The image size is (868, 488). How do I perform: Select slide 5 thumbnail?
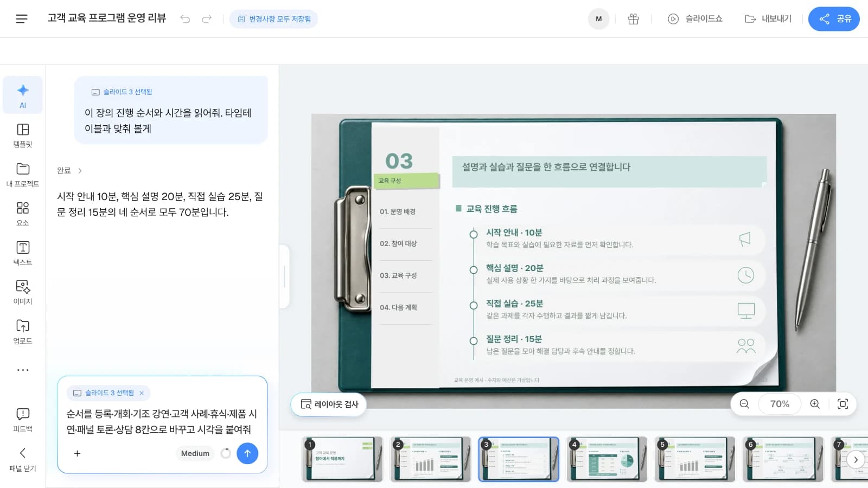pyautogui.click(x=695, y=459)
